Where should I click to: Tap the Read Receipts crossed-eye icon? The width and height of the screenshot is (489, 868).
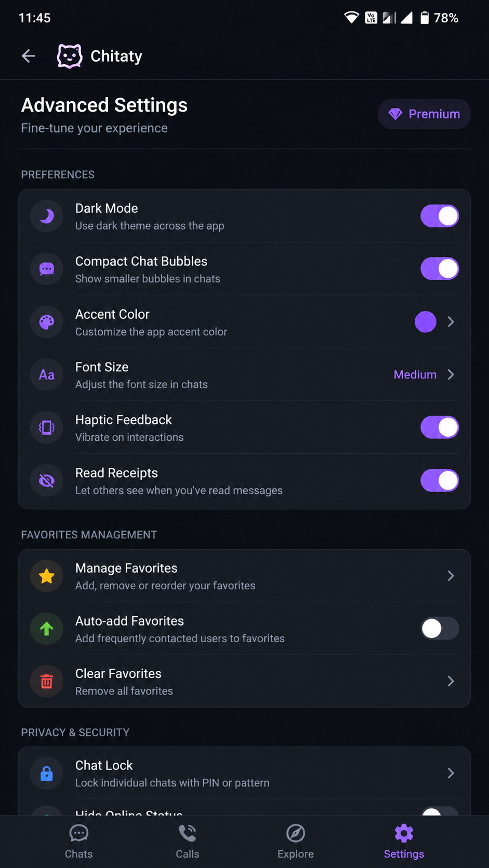pos(47,481)
